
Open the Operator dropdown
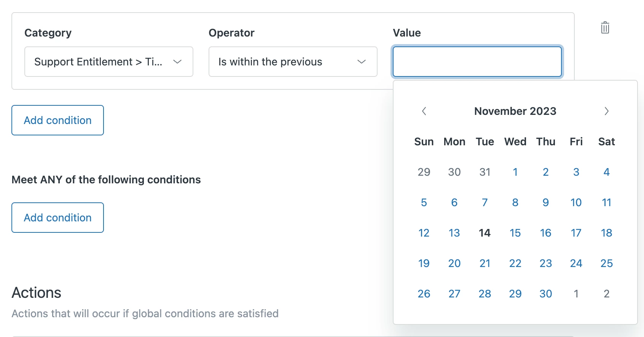pyautogui.click(x=293, y=62)
